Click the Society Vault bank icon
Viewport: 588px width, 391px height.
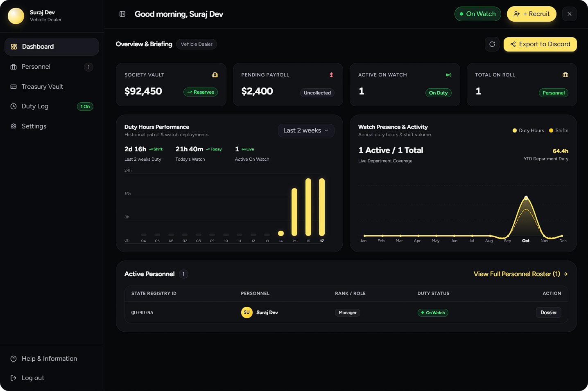click(215, 75)
